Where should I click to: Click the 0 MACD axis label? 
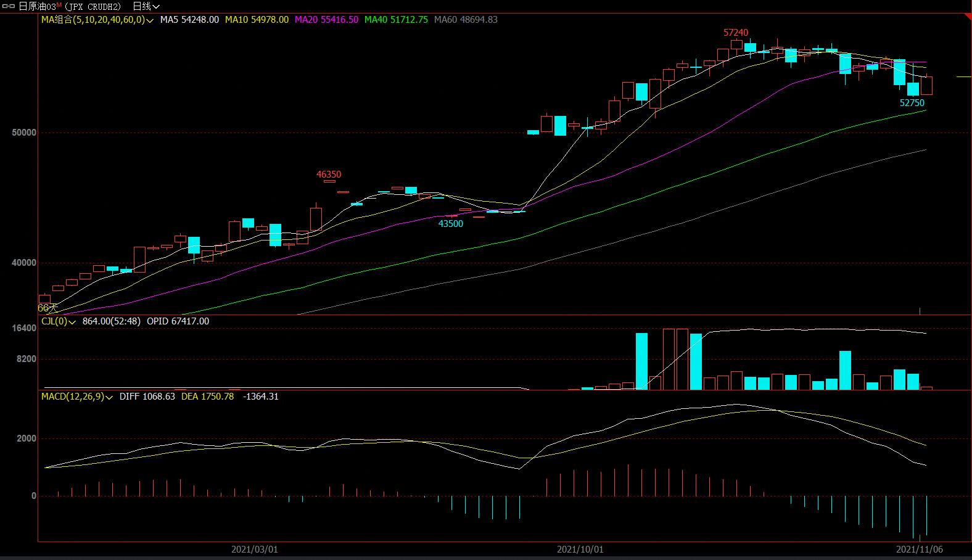click(34, 496)
